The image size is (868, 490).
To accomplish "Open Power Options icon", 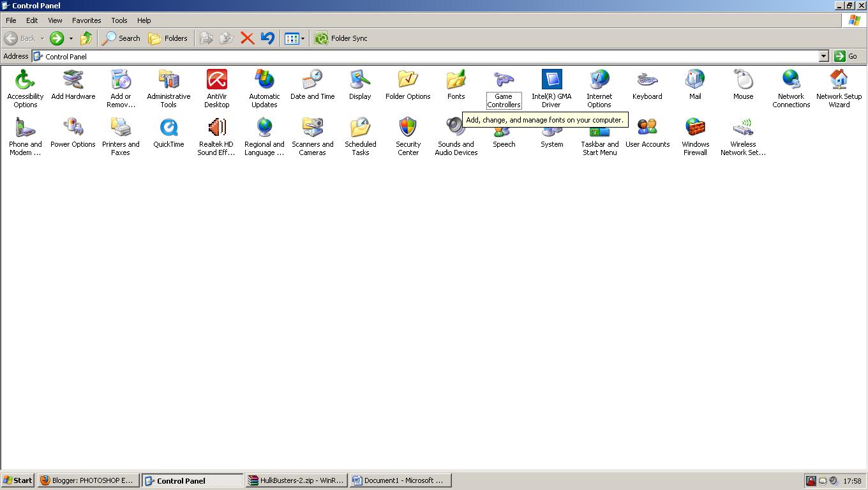I will tap(73, 128).
